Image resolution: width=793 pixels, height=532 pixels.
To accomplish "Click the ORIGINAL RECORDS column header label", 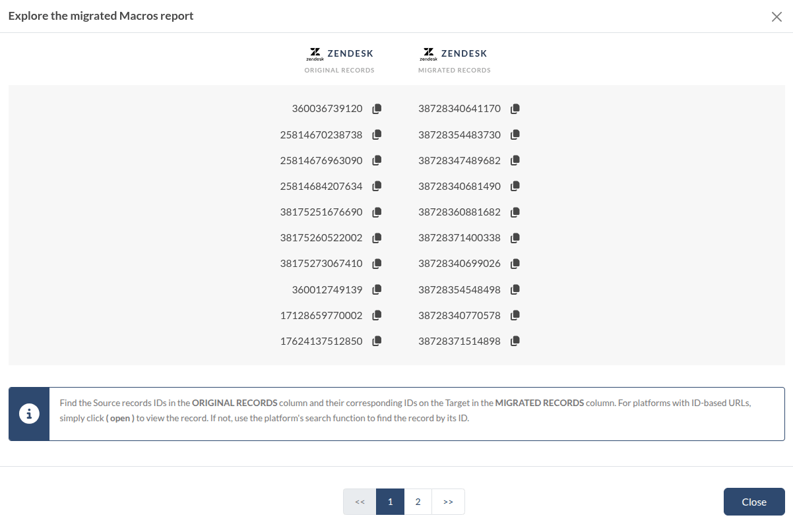I will coord(339,71).
